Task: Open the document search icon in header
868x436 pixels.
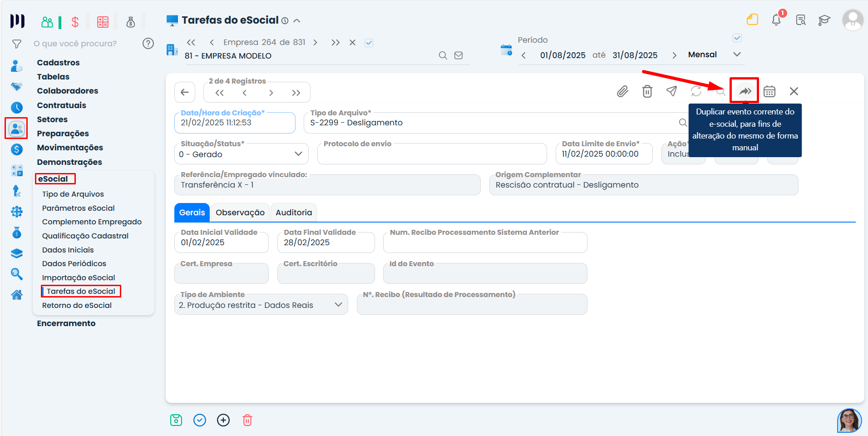Action: point(801,20)
